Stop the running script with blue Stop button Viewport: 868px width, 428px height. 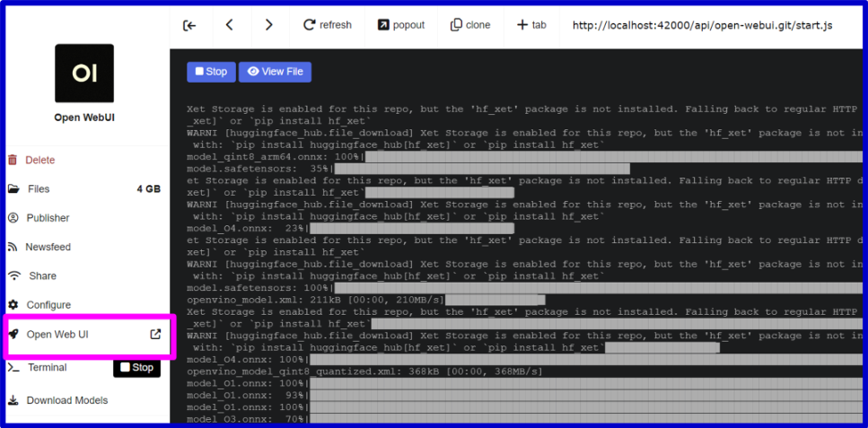212,72
